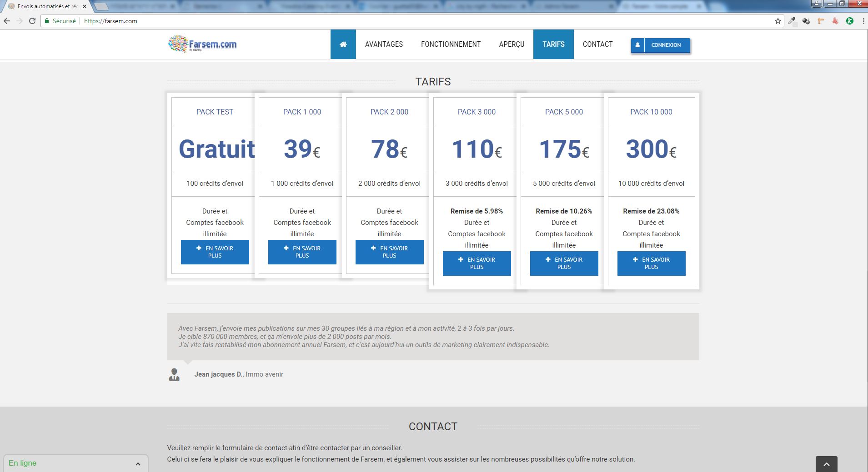
Task: Click the scroll-to-top arrow button
Action: click(826, 464)
